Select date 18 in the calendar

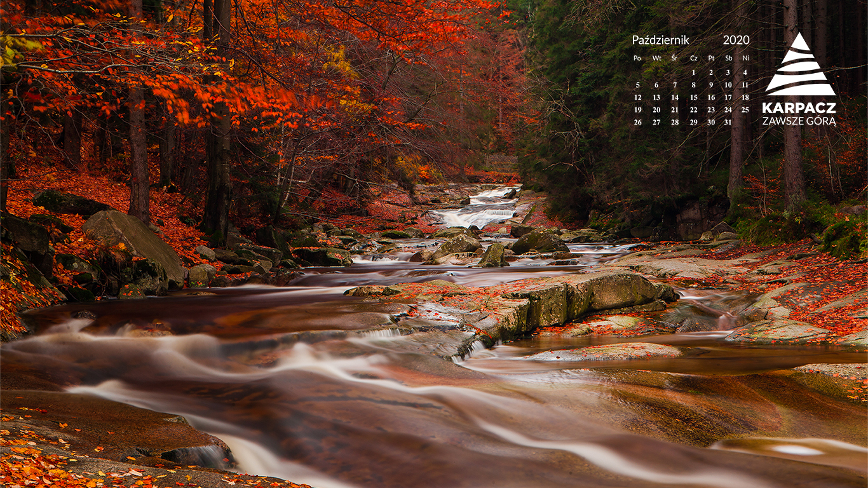pyautogui.click(x=745, y=97)
